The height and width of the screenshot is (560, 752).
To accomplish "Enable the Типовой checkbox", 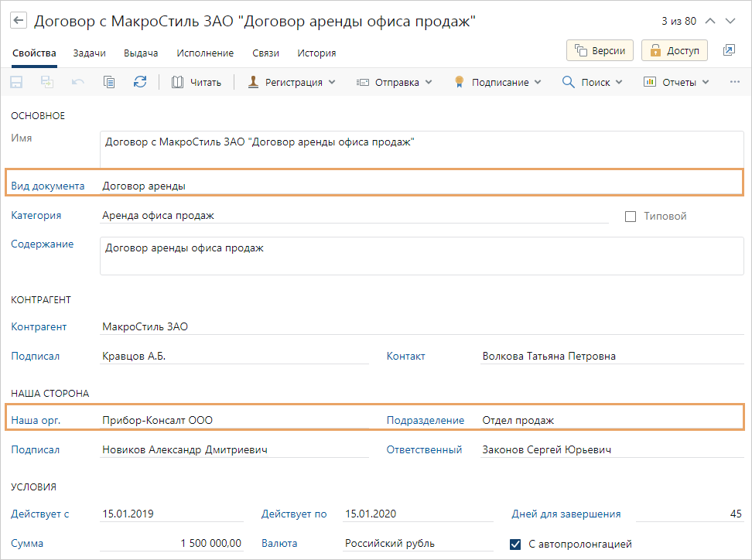I will [631, 217].
